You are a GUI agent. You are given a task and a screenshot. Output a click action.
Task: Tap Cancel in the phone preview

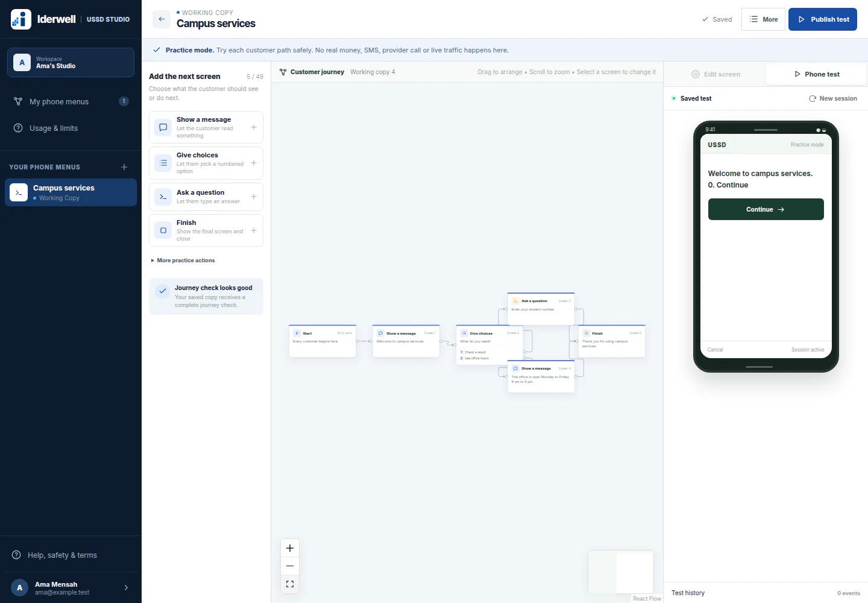coord(715,350)
